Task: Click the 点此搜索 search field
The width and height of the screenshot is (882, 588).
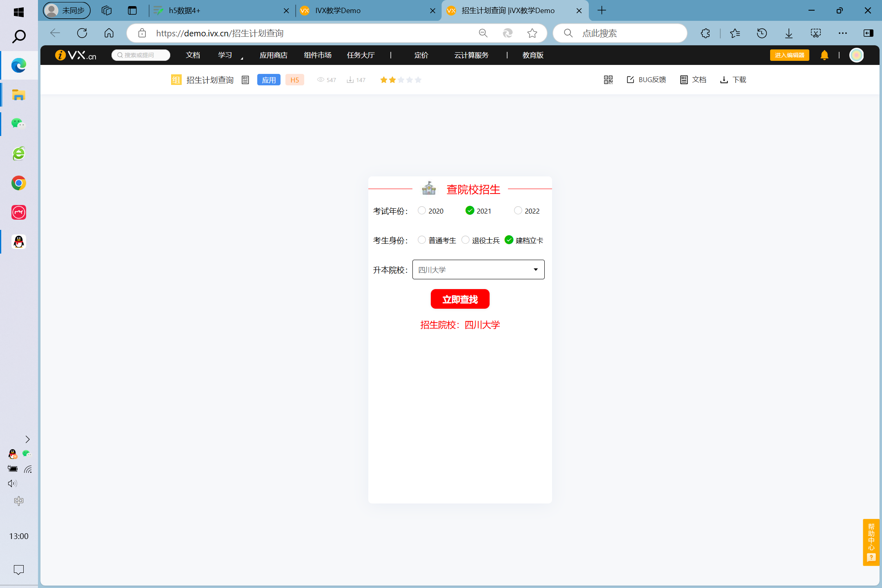Action: tap(621, 33)
